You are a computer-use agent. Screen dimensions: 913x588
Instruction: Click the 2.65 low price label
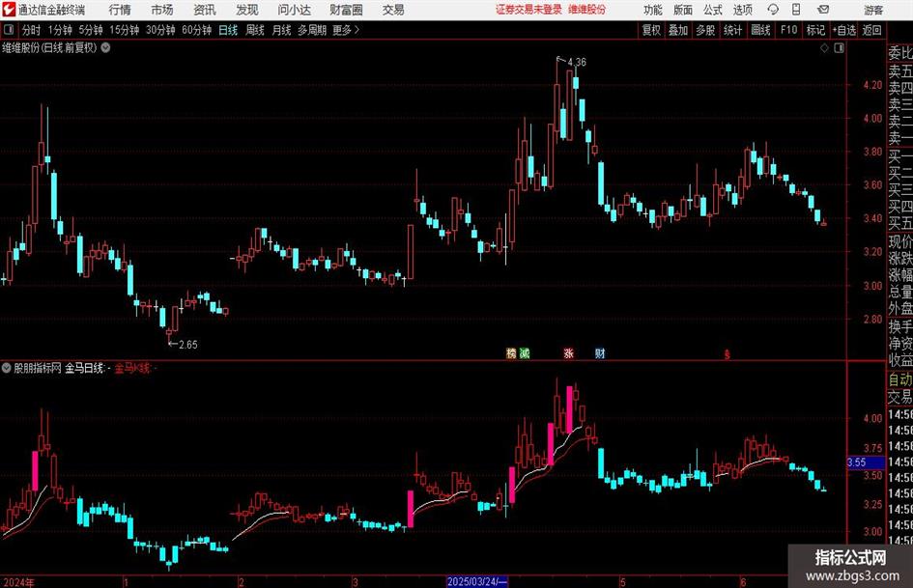click(x=188, y=345)
